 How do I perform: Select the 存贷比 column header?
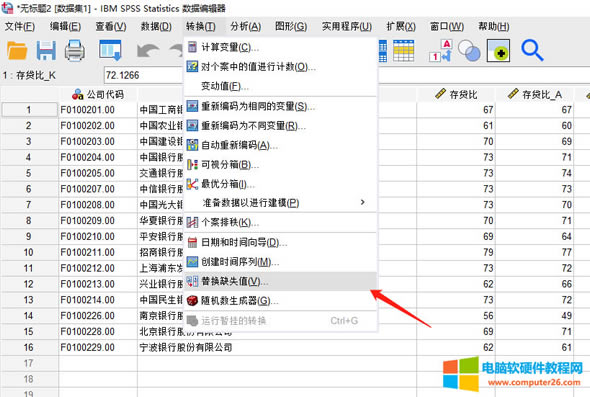coord(456,94)
